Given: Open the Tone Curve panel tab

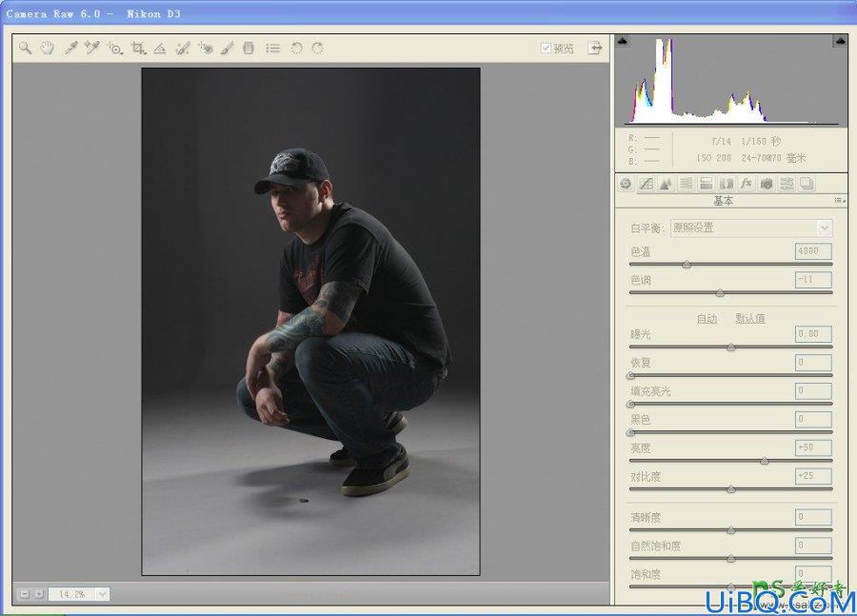Looking at the screenshot, I should tap(646, 184).
